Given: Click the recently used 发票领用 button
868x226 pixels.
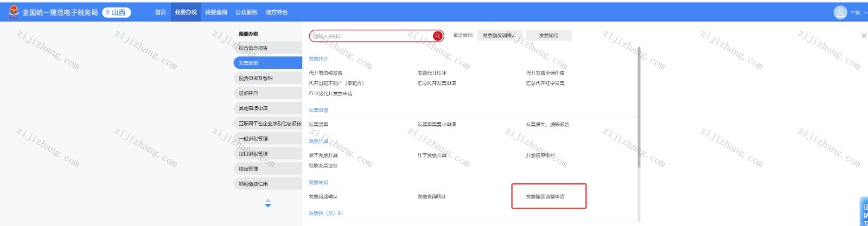Looking at the screenshot, I should [x=548, y=36].
